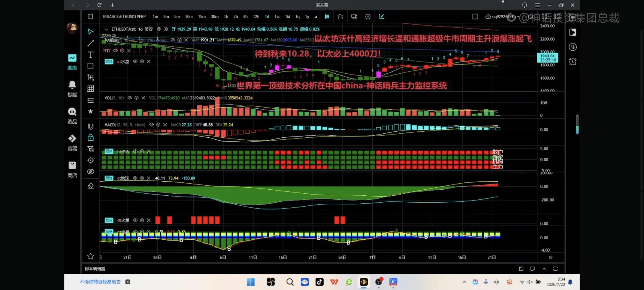The image size is (644, 290).
Task: Switch to 1w timeframe
Action: coord(277,17)
